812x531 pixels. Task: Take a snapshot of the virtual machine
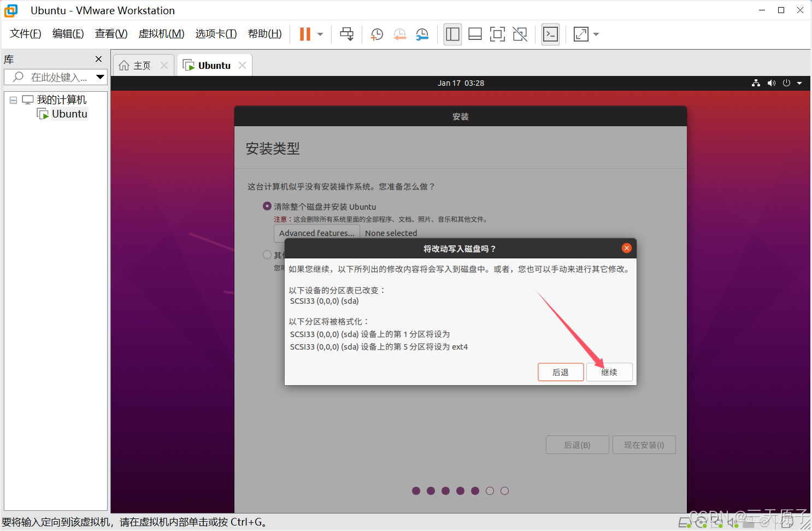(376, 34)
